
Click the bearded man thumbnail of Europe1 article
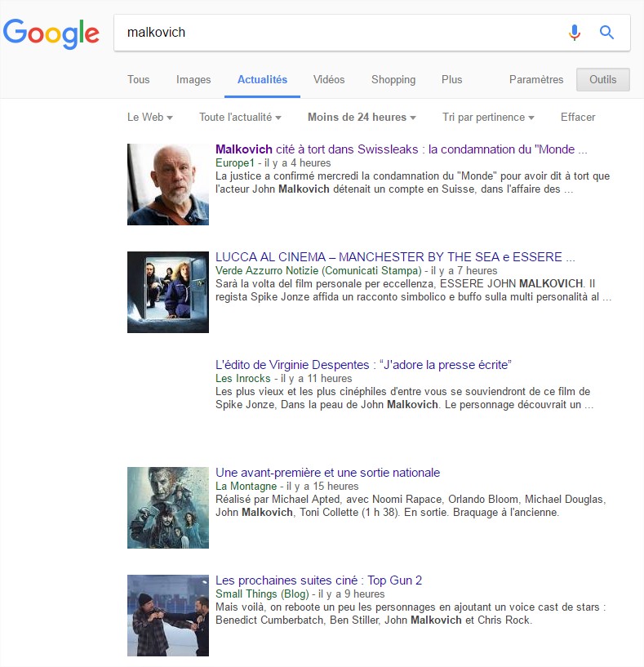168,185
